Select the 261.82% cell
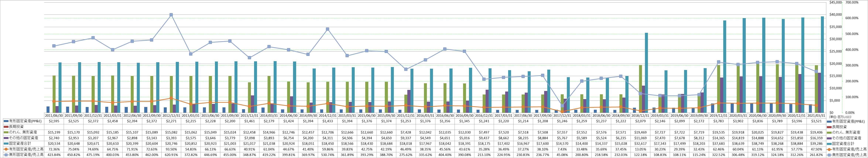868x158 pixels. [x=816, y=155]
